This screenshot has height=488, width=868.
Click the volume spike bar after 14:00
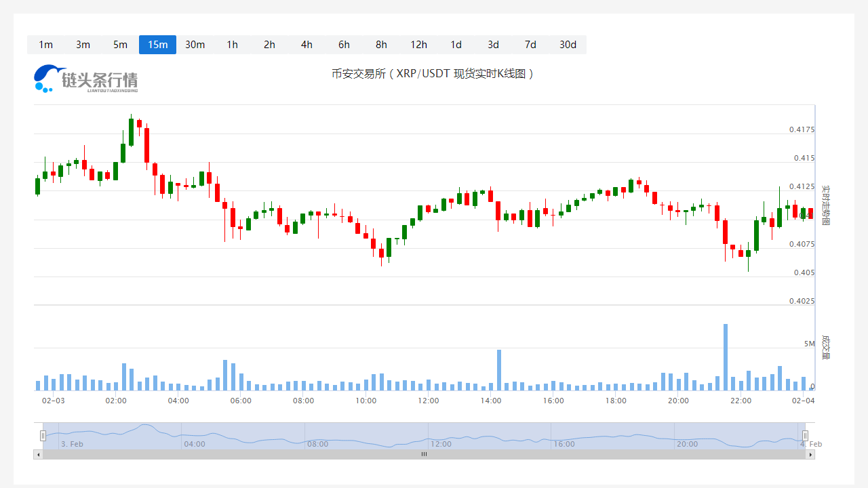point(499,370)
